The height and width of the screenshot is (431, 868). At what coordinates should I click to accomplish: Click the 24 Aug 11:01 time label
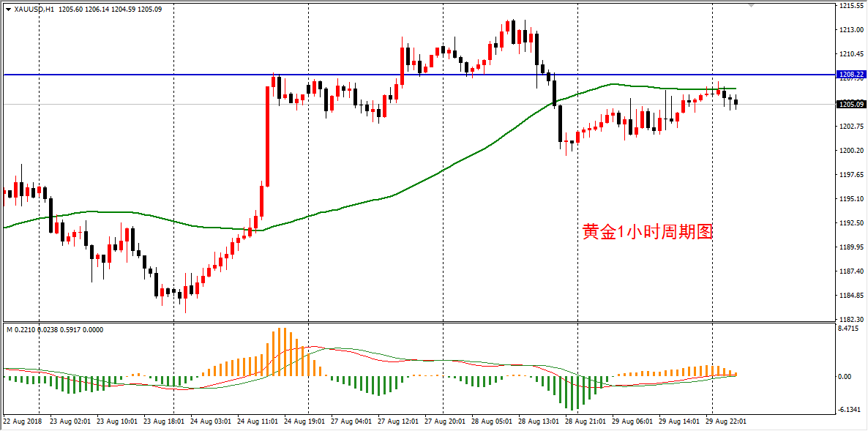(256, 421)
